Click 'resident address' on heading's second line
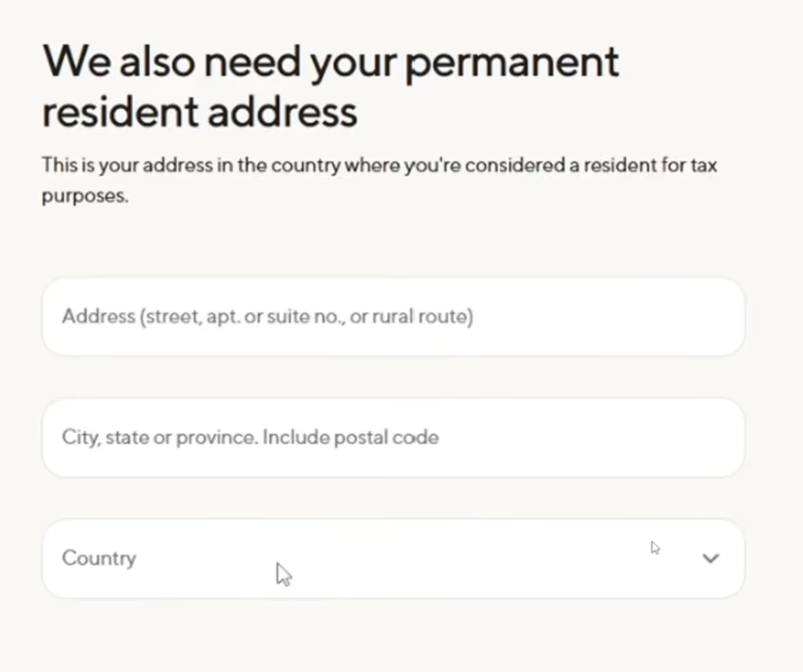The image size is (803, 672). click(x=200, y=112)
